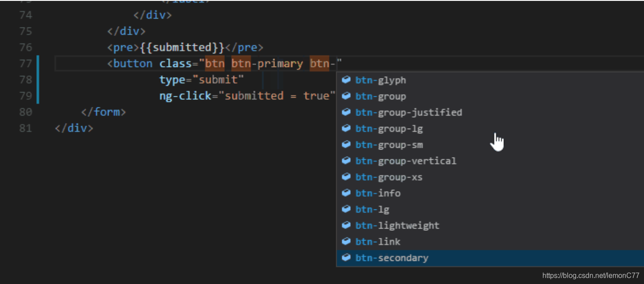Accept the highlighted btn-secondary suggestion
Screen dimensions: 644x284
[x=490, y=258]
